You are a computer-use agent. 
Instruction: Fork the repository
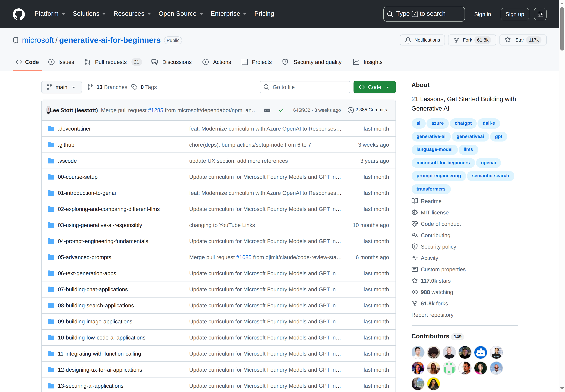pyautogui.click(x=472, y=40)
